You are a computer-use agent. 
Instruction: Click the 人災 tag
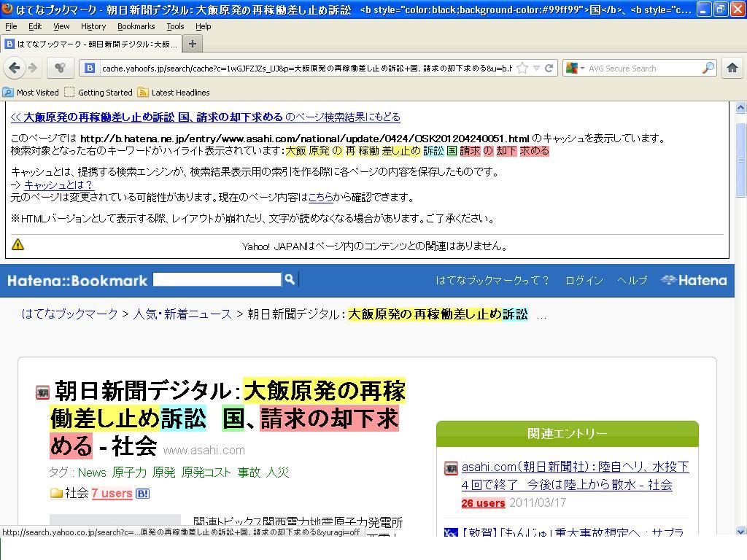(278, 472)
